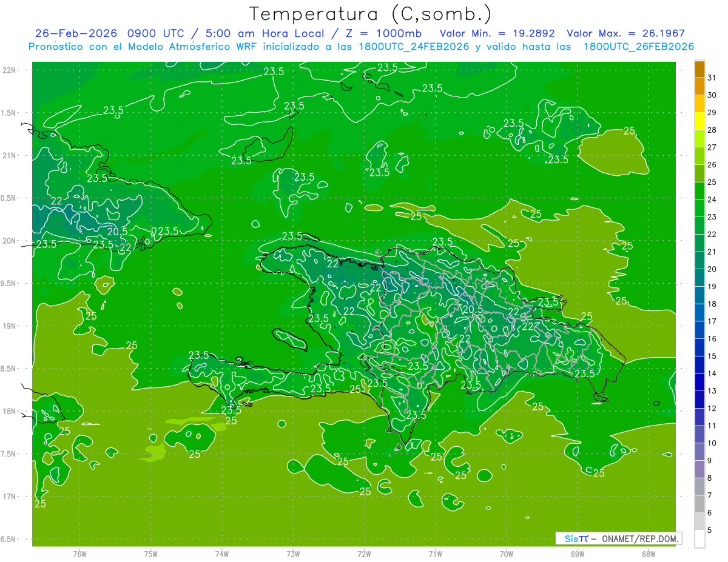Click the "73W" longitude axis label
The width and height of the screenshot is (728, 562).
(x=293, y=554)
